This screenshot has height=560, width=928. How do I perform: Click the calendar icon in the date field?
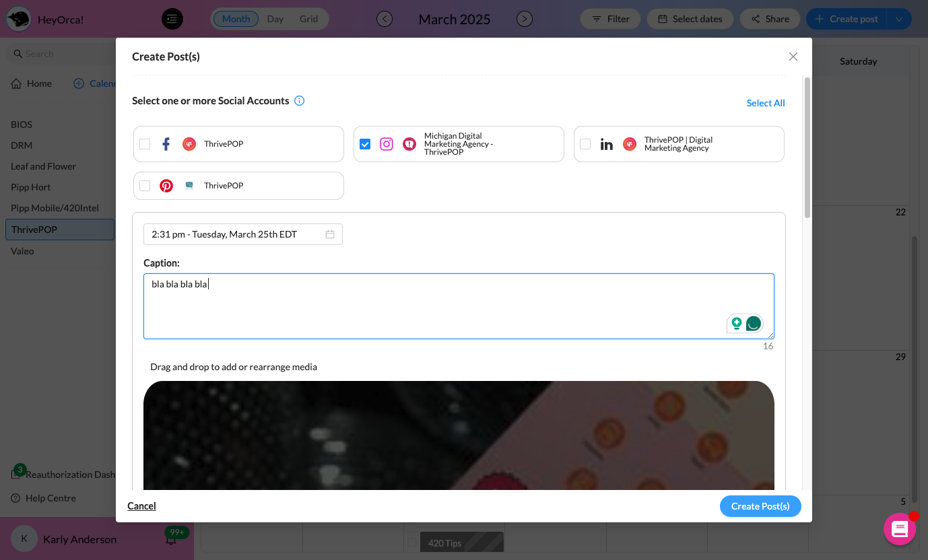[330, 234]
